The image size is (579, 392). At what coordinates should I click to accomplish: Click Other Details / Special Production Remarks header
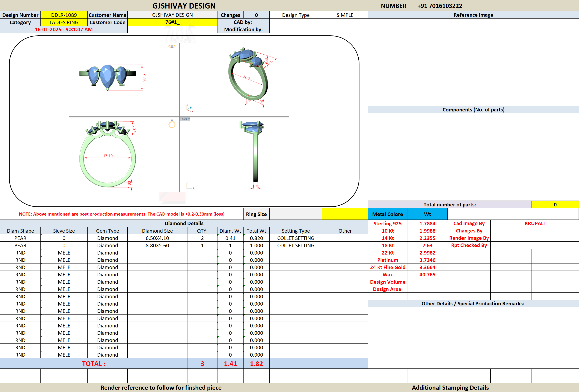[473, 303]
